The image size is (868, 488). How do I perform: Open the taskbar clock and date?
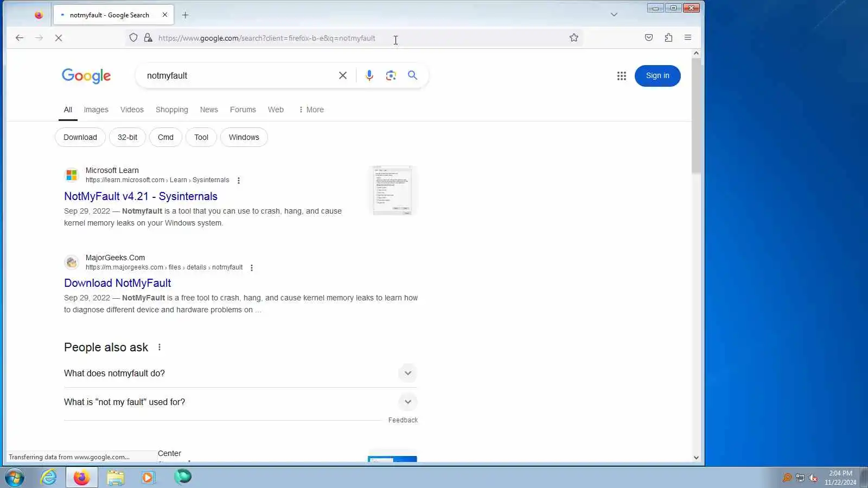[x=840, y=478]
